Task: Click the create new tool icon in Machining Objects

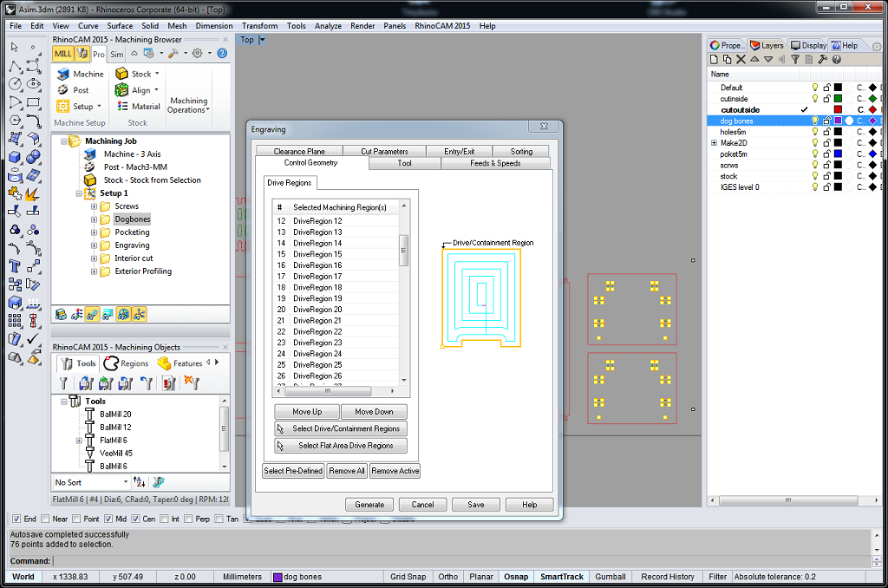Action: [63, 383]
